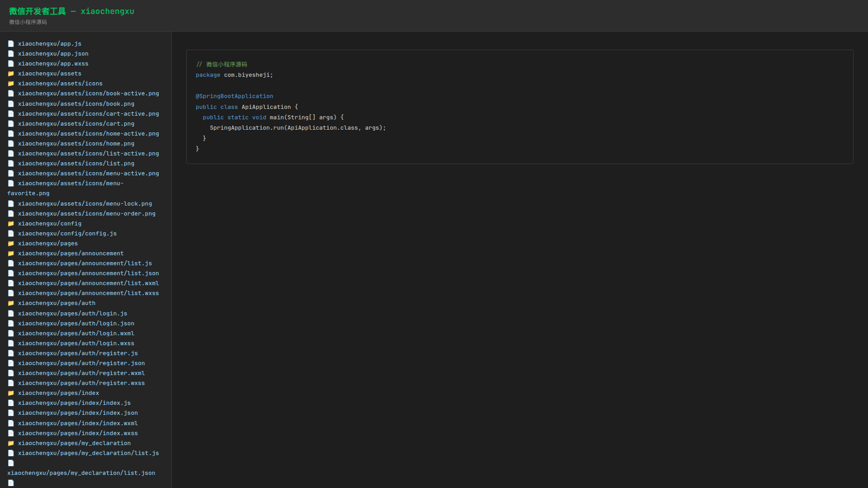Click the file icon beside index/index.wxml
The width and height of the screenshot is (868, 488).
tap(11, 423)
